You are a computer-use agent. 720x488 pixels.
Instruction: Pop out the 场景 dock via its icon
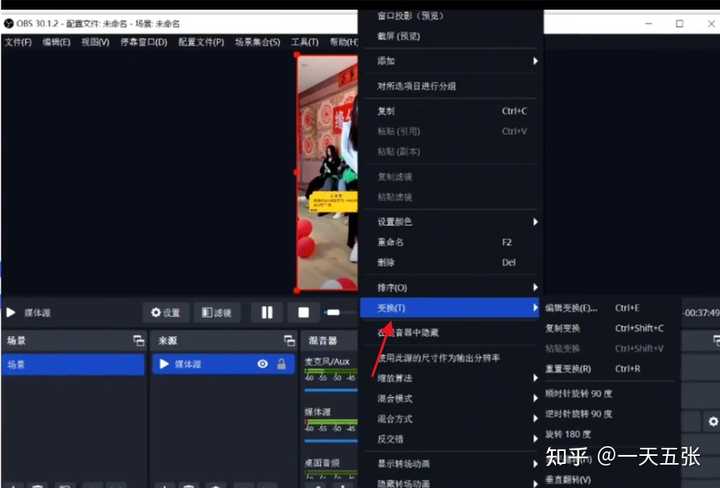138,340
